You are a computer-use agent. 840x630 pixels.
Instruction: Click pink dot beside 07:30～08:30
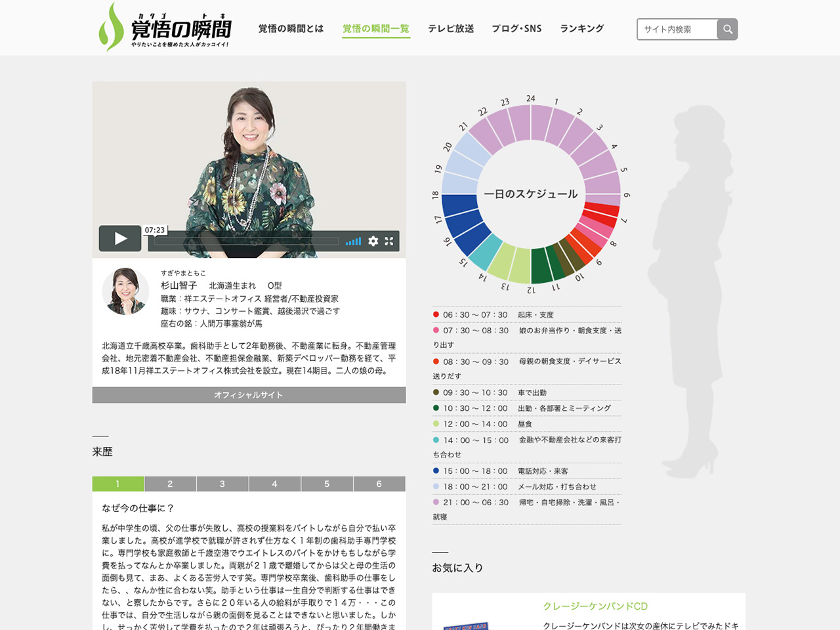pos(436,330)
